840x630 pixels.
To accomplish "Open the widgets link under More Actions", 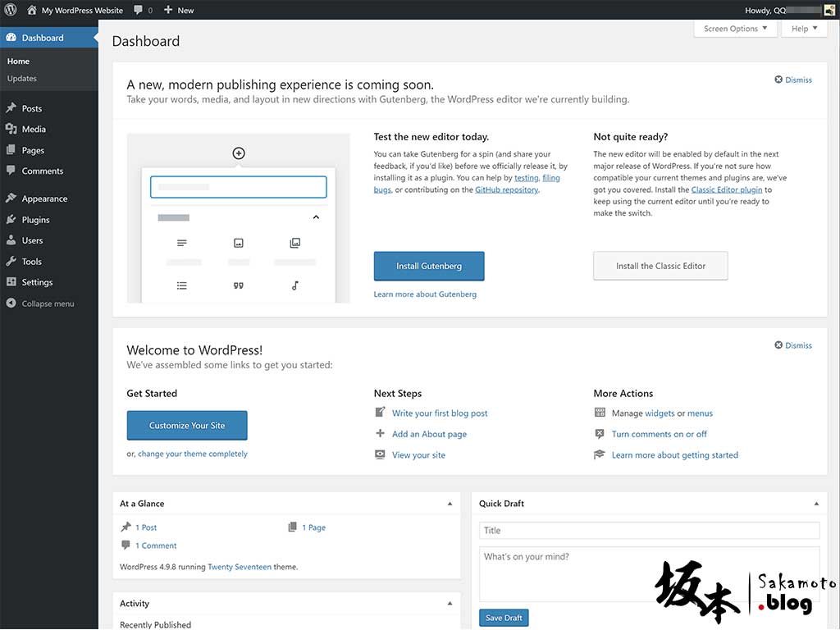I will 660,413.
